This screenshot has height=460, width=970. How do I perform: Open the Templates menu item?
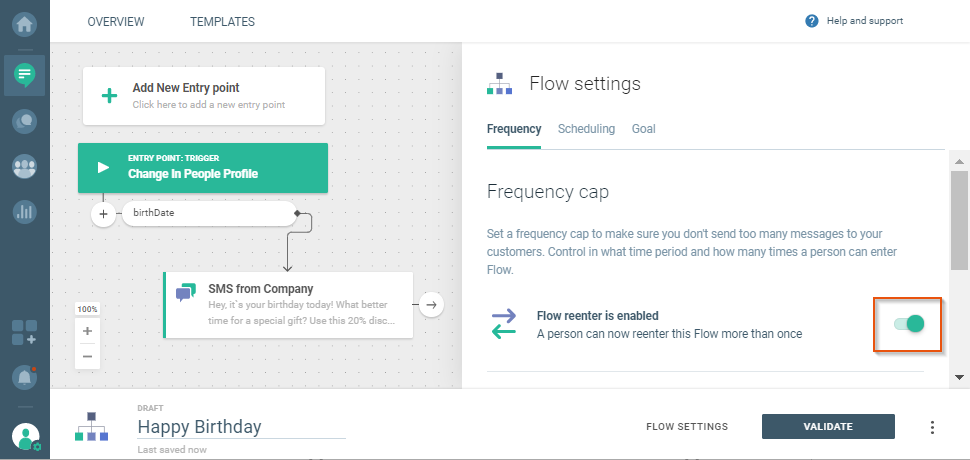pyautogui.click(x=222, y=22)
